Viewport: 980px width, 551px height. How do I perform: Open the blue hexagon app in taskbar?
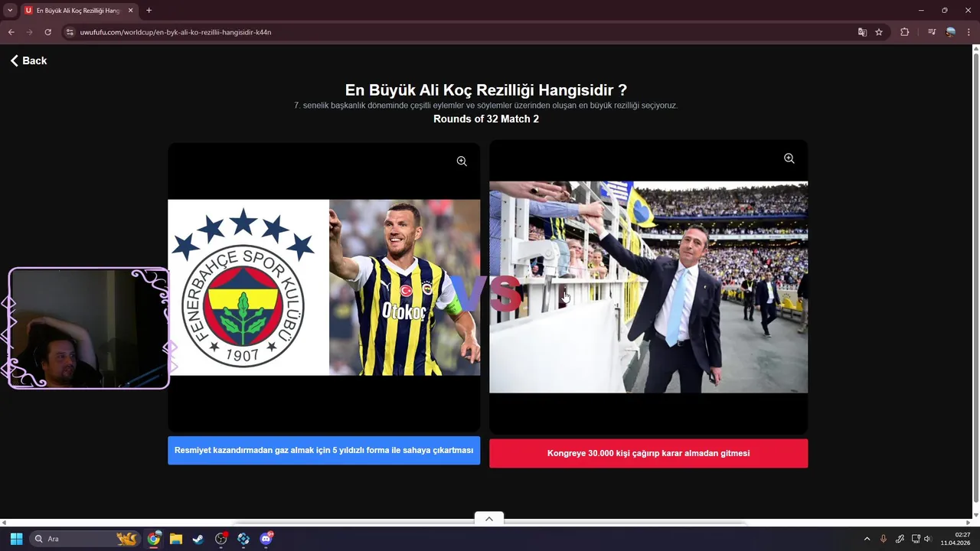click(243, 539)
